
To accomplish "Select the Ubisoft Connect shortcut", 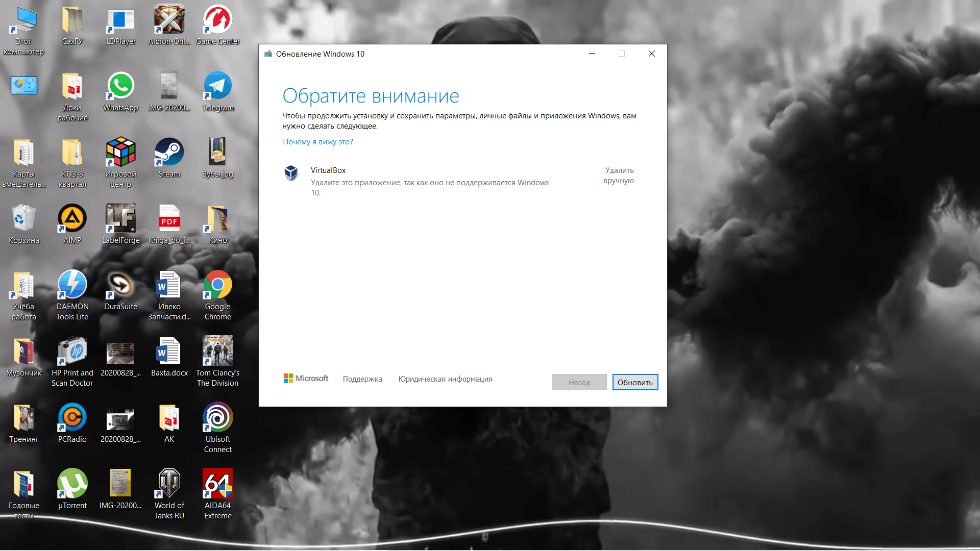I will tap(217, 429).
